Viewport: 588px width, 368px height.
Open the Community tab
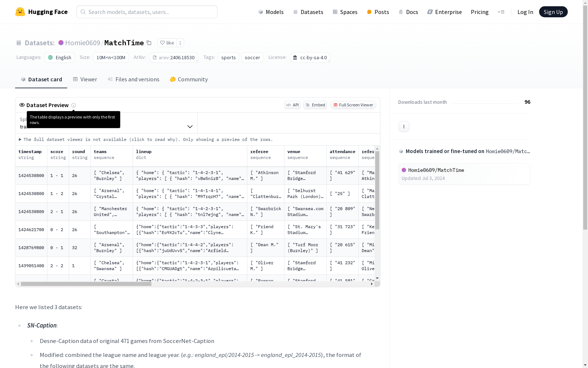point(189,79)
